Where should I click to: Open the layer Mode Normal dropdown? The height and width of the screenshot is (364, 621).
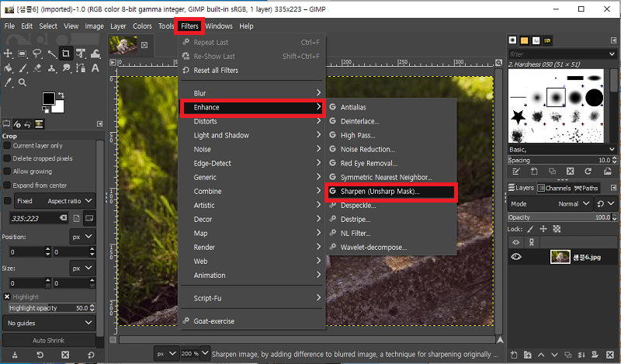550,204
